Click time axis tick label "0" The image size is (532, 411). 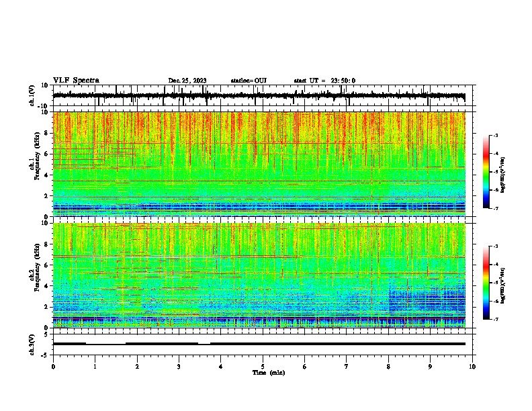(x=53, y=367)
